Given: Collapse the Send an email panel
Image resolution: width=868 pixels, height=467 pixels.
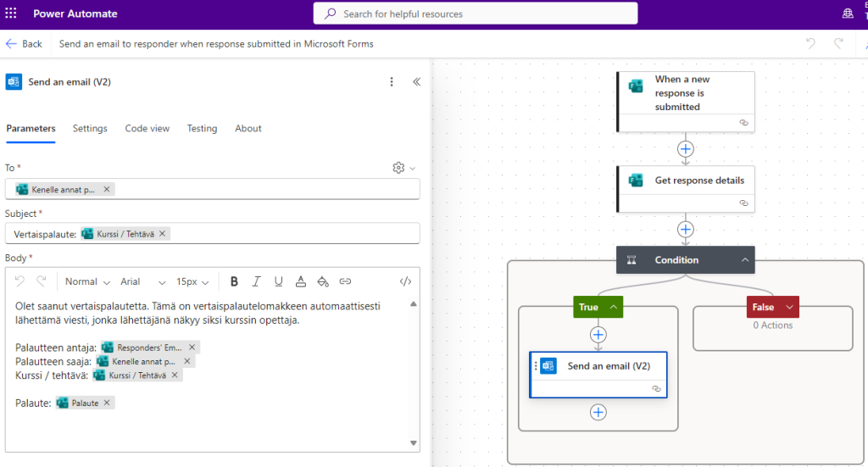Looking at the screenshot, I should point(416,82).
